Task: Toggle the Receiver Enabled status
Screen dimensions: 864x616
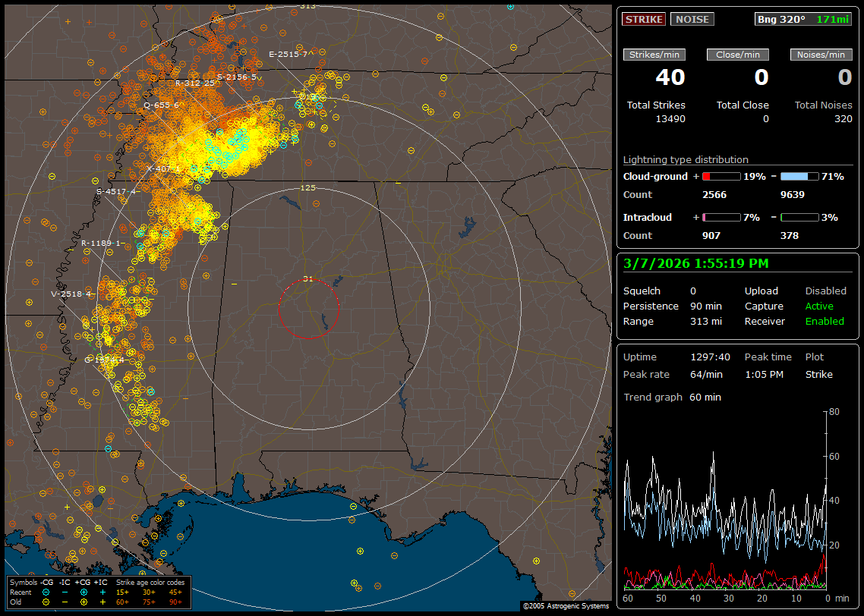Action: tap(825, 321)
